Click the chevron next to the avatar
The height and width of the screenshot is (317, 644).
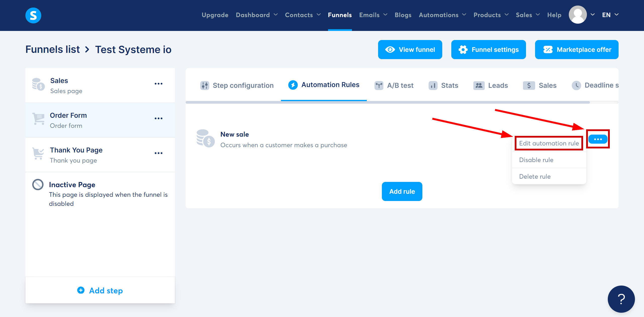592,15
